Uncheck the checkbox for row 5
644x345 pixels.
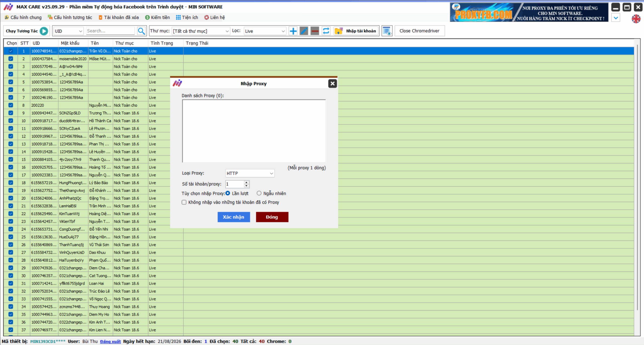point(11,82)
